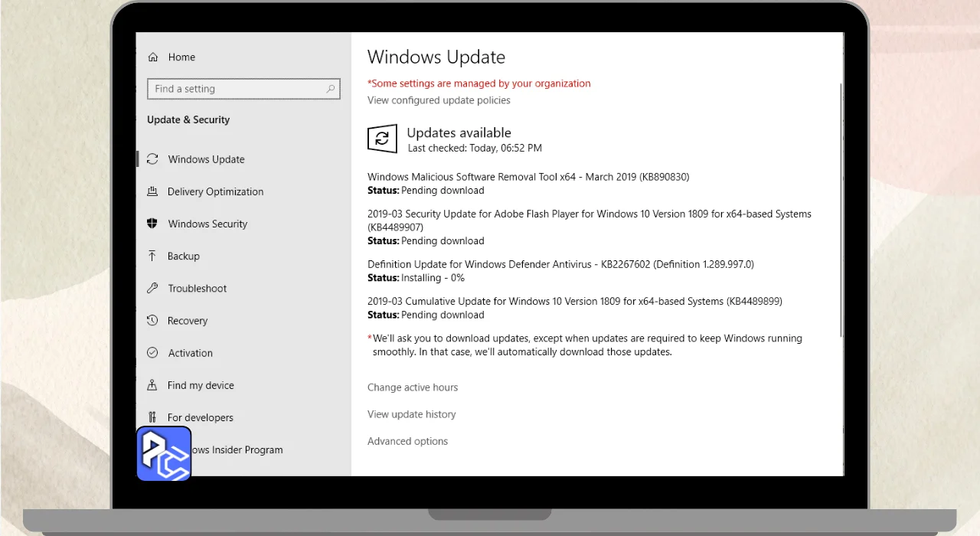
Task: Open Advanced options link
Action: pyautogui.click(x=408, y=441)
